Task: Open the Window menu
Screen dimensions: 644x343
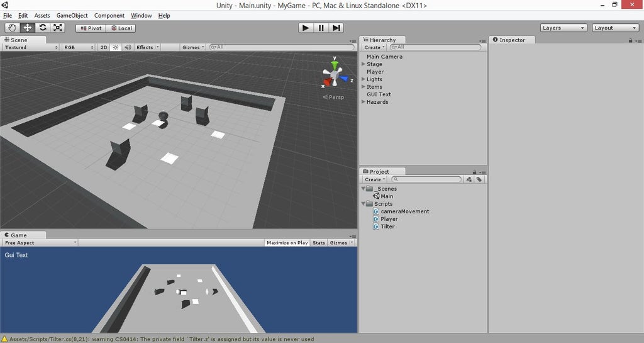Action: click(142, 16)
